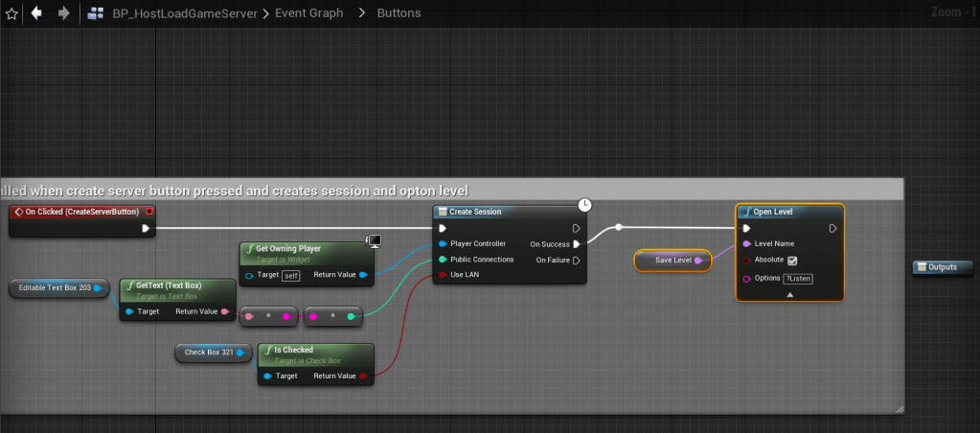Click the monitor icon on Get Owning Player
980x433 pixels.
tap(375, 239)
